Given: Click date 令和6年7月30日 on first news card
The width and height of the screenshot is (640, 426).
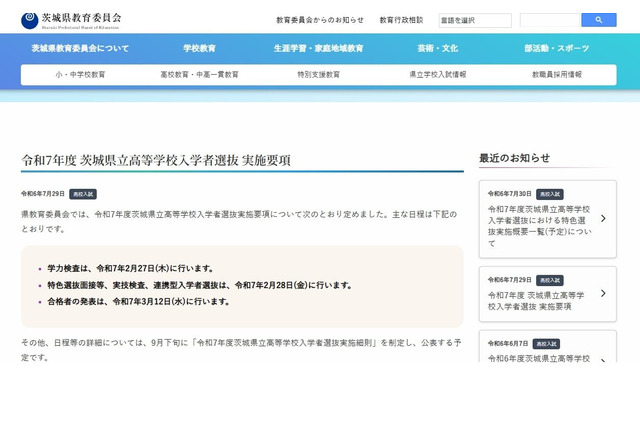Looking at the screenshot, I should point(509,194).
